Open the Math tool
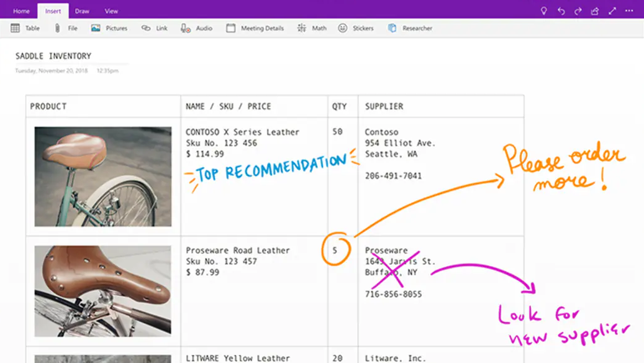Screen dimensions: 644x363 pyautogui.click(x=311, y=27)
